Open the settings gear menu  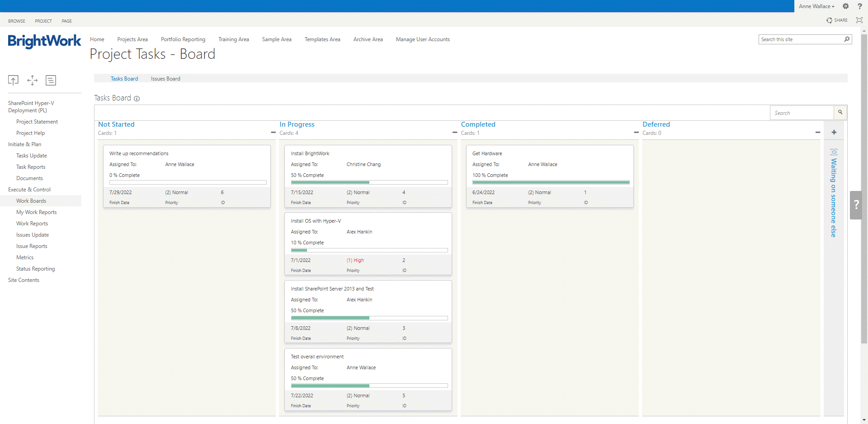845,6
